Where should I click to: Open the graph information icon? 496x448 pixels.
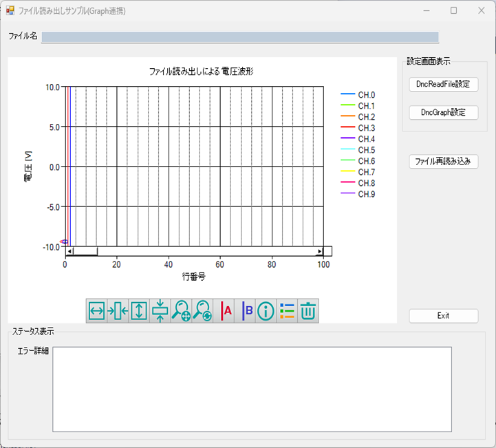click(266, 311)
